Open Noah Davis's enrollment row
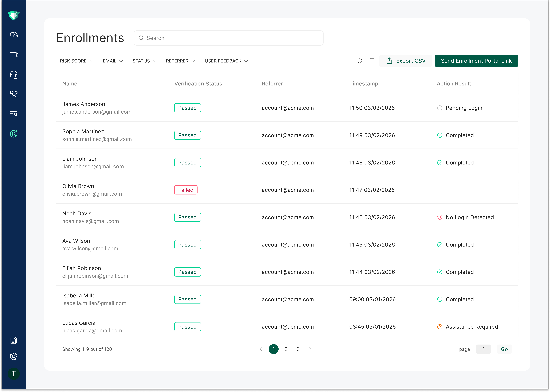Viewport: 550px width, 392px height. pyautogui.click(x=287, y=217)
